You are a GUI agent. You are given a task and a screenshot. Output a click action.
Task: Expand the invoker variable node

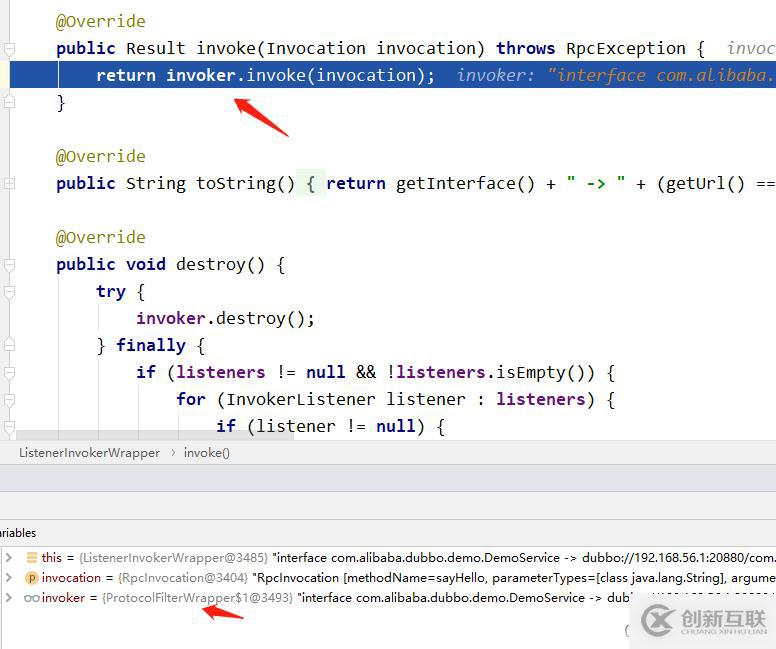pos(9,597)
